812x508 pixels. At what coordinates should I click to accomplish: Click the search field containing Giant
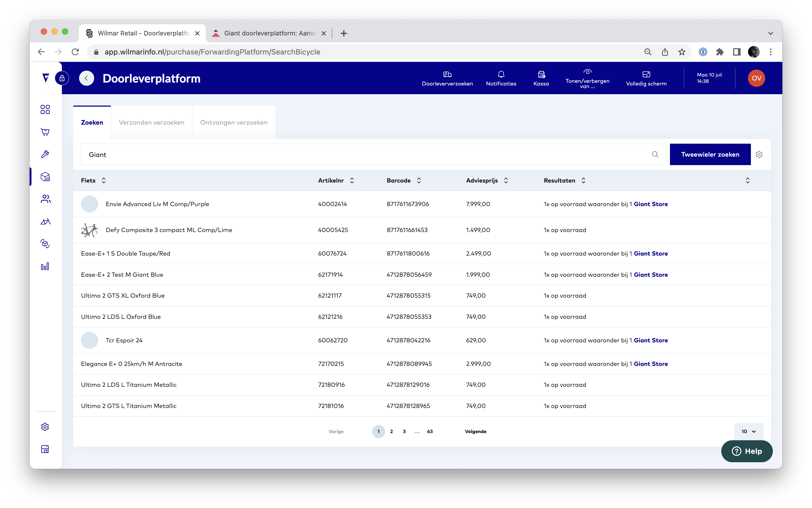click(366, 155)
